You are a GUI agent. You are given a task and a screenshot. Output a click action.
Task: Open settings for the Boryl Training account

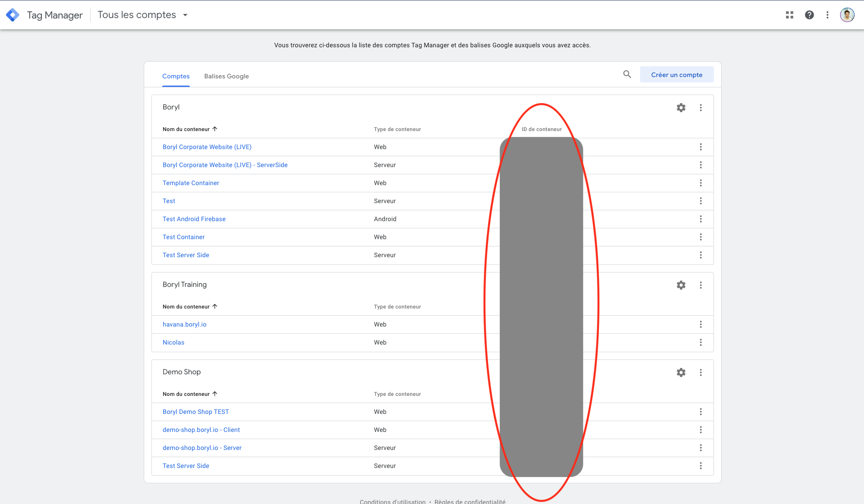pyautogui.click(x=681, y=285)
